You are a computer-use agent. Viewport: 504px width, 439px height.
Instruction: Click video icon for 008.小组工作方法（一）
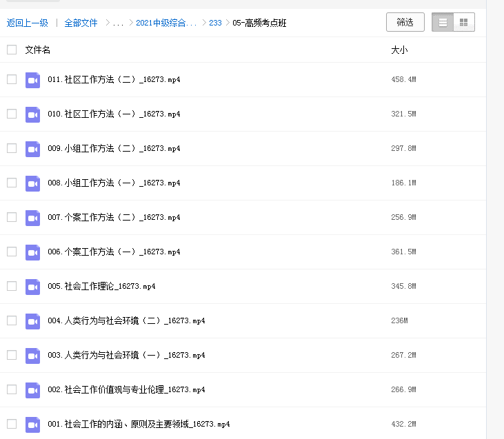(x=33, y=183)
